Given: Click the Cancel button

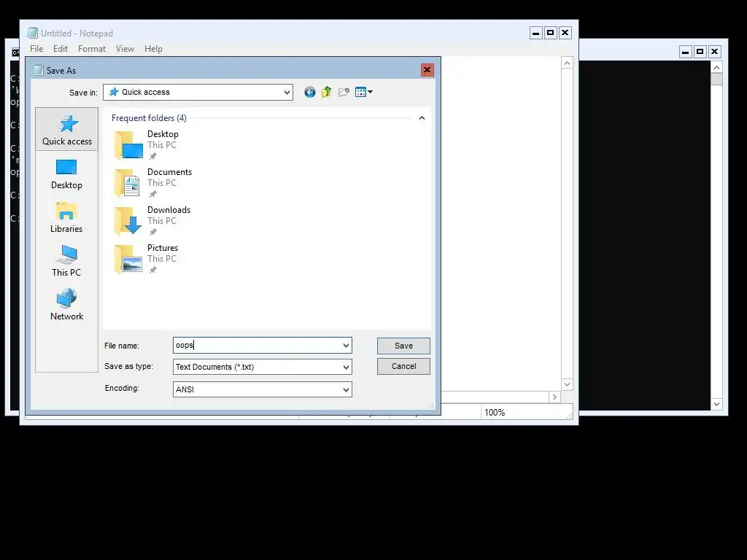Looking at the screenshot, I should tap(403, 366).
